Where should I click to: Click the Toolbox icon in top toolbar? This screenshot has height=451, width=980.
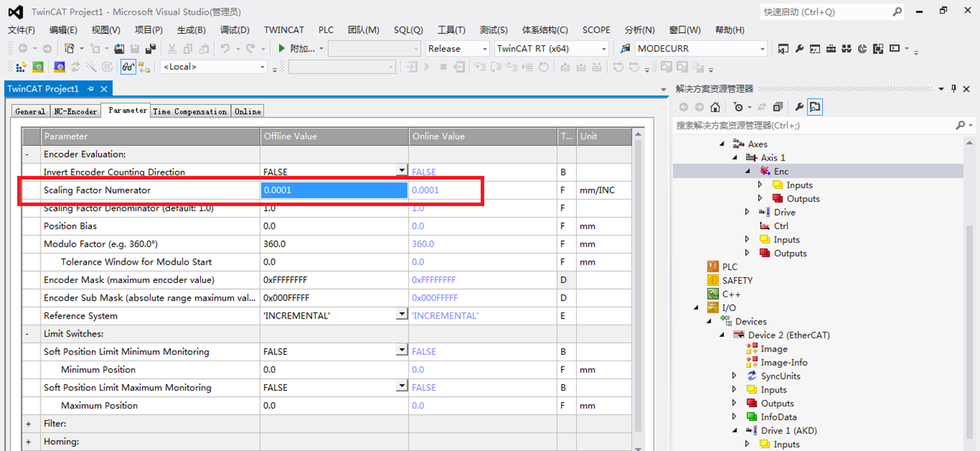[831, 49]
